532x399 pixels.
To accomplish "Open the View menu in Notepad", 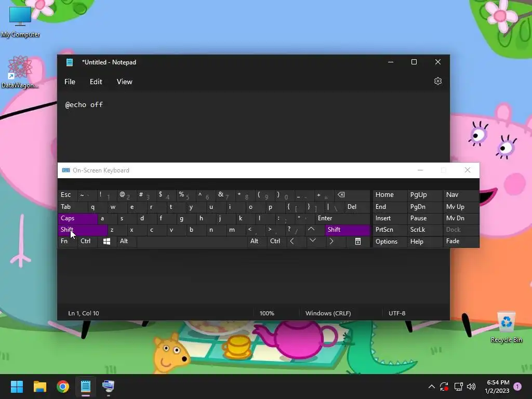I will 125,82.
